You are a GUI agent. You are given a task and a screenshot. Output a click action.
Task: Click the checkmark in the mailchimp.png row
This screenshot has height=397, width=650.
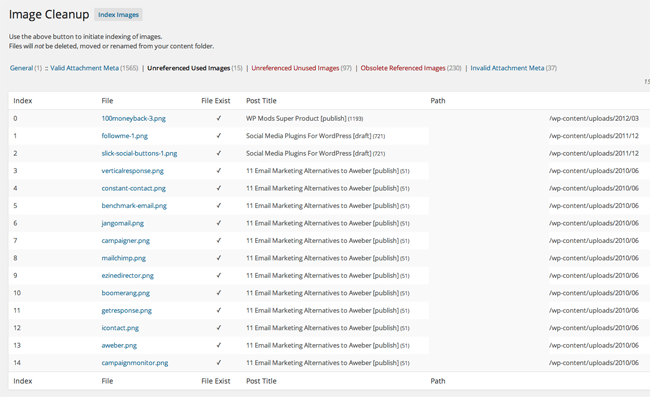218,258
